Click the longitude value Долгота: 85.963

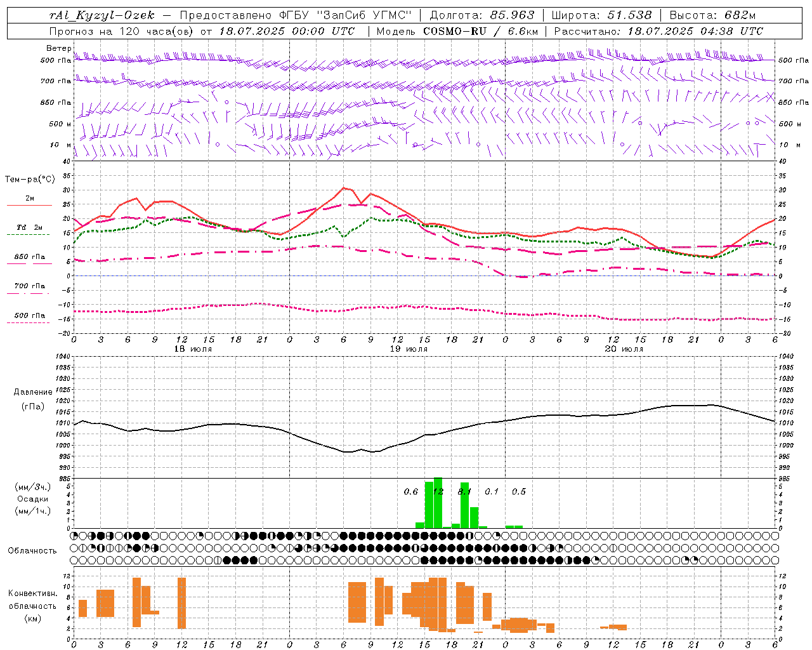point(482,15)
